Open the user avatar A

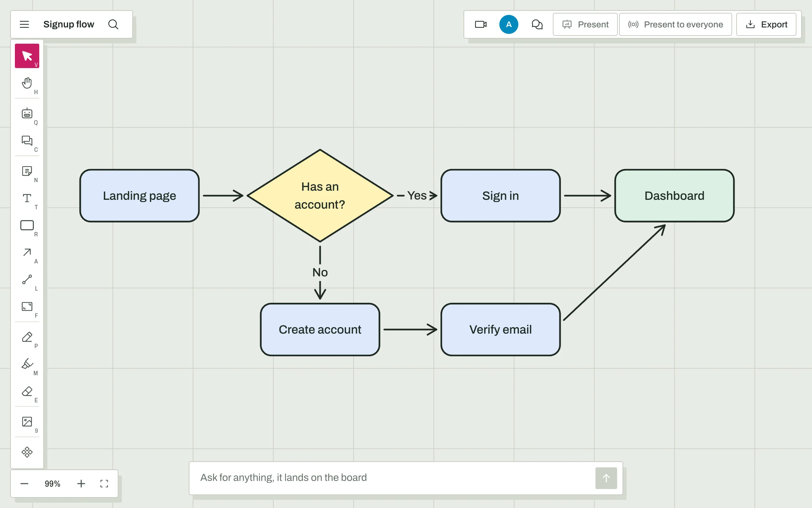tap(509, 24)
